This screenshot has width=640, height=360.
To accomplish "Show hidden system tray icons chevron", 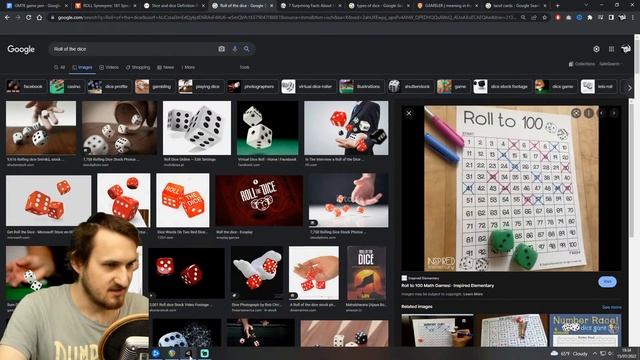I will click(595, 353).
